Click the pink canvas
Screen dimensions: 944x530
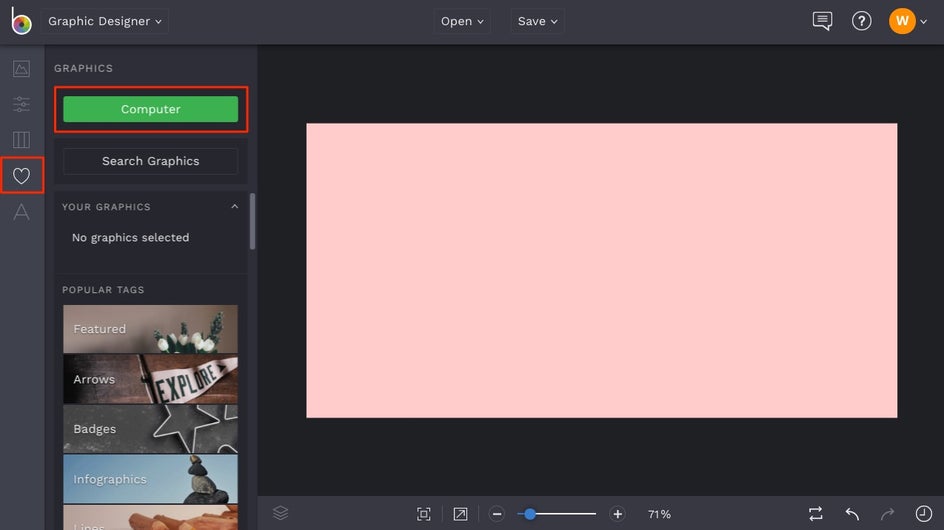pos(601,270)
